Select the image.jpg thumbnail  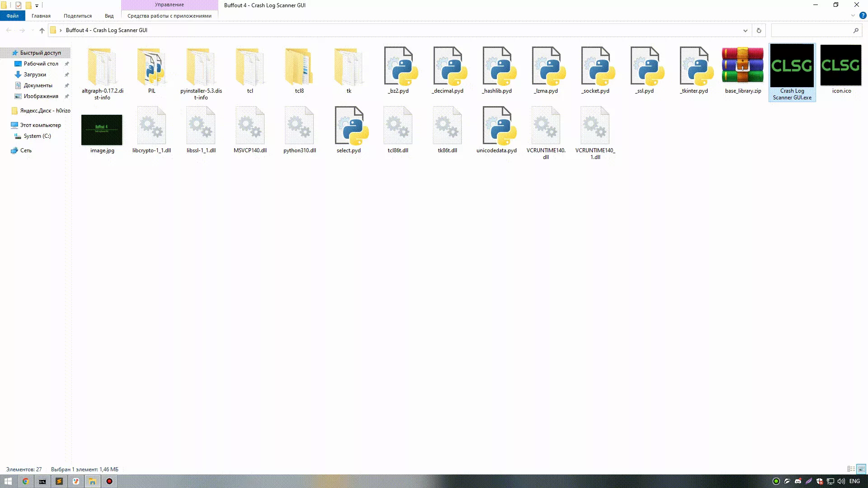pos(102,130)
